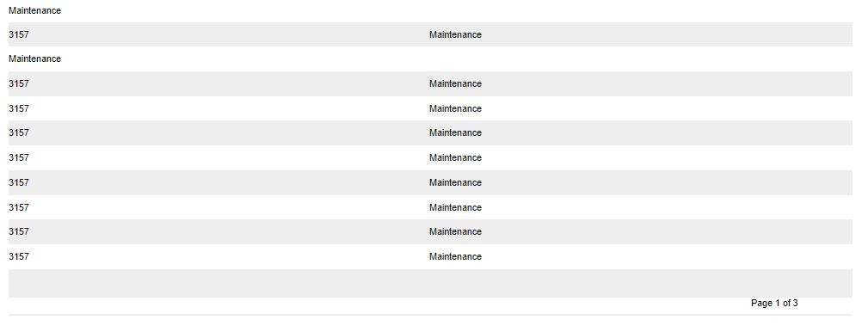
Task: Select Maintenance cell of first row under second header
Action: click(x=455, y=83)
